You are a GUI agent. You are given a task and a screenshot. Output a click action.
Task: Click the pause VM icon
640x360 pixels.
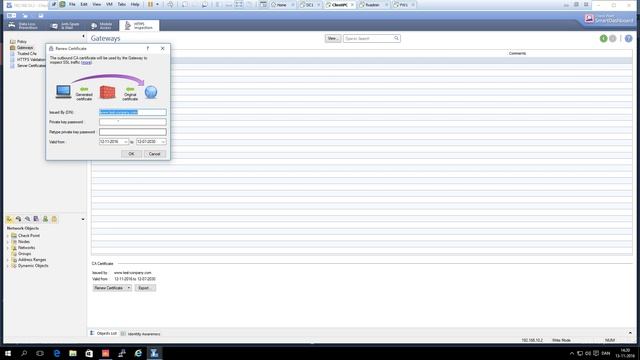pos(150,4)
